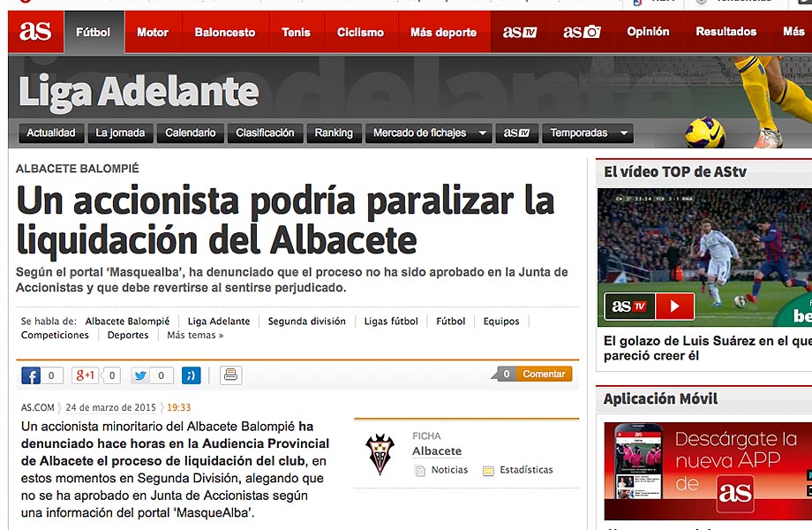Image resolution: width=812 pixels, height=530 pixels.
Task: Click the Calendario button
Action: (x=190, y=133)
